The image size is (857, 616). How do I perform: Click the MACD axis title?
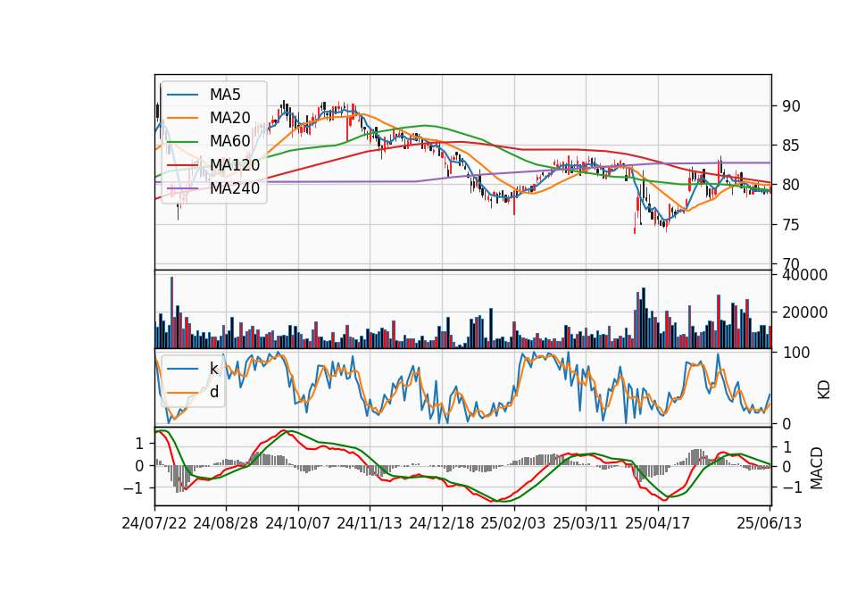(x=816, y=468)
